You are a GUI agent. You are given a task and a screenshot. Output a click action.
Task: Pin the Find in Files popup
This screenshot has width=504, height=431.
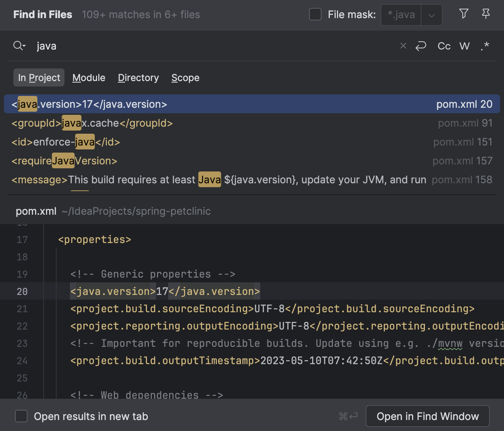pos(486,14)
